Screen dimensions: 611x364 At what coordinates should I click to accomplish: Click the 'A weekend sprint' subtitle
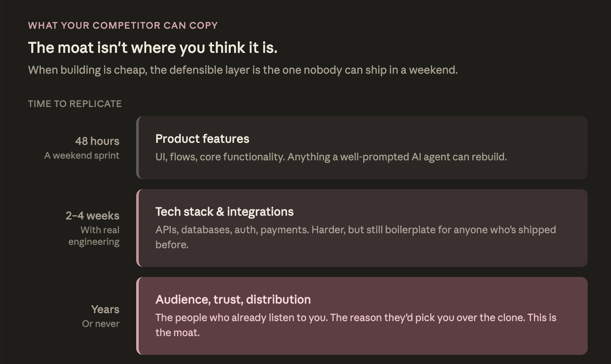coord(82,155)
